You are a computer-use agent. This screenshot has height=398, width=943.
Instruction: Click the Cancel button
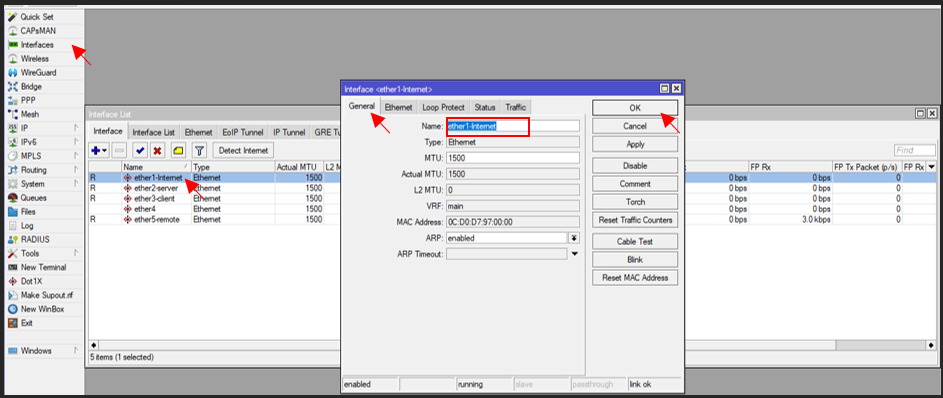tap(635, 126)
